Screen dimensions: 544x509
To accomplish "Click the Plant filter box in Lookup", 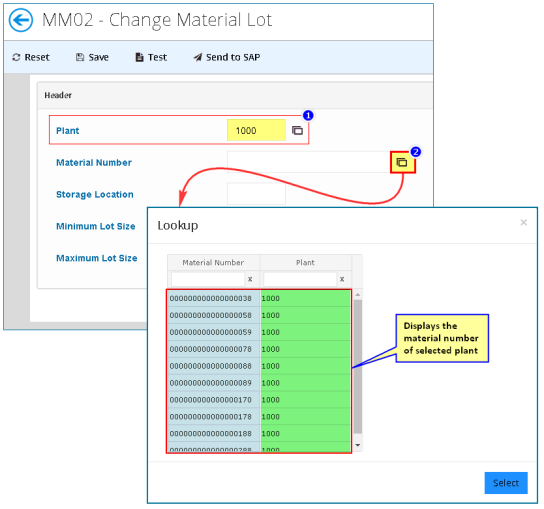I will coord(300,279).
